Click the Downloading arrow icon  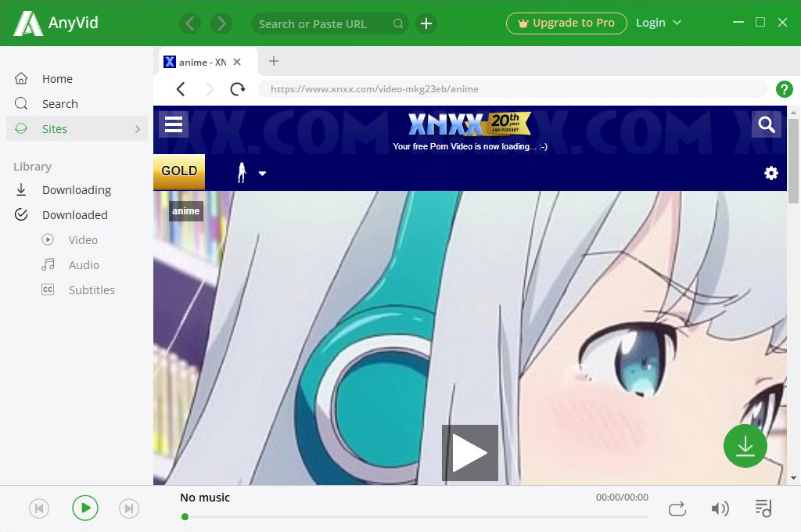click(21, 189)
